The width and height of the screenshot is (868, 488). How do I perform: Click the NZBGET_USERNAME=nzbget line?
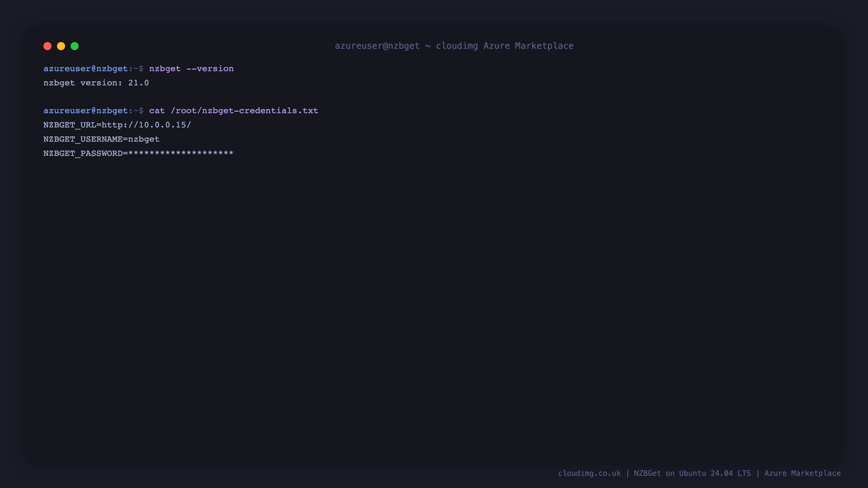pos(102,139)
